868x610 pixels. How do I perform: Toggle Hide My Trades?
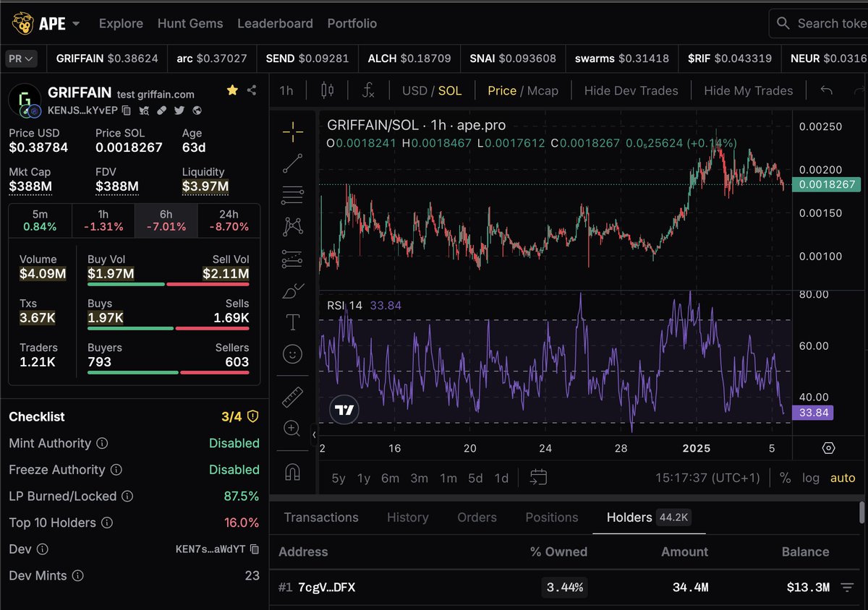(748, 90)
